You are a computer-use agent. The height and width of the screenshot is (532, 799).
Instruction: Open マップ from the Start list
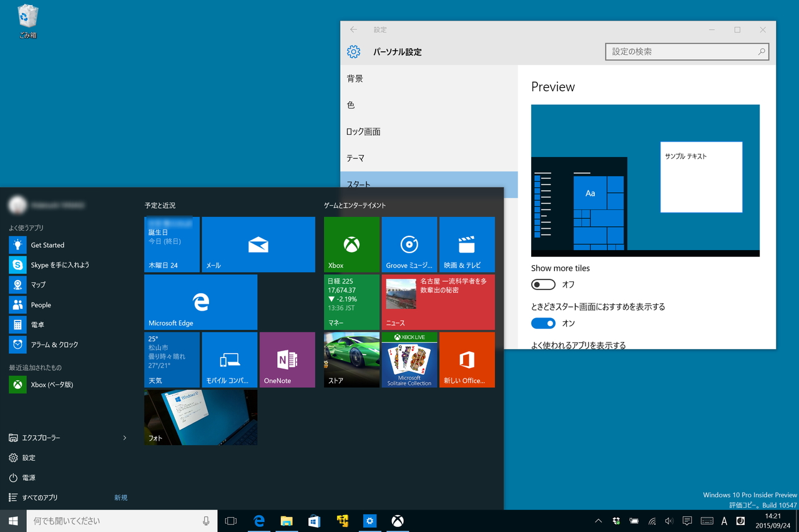pyautogui.click(x=67, y=284)
